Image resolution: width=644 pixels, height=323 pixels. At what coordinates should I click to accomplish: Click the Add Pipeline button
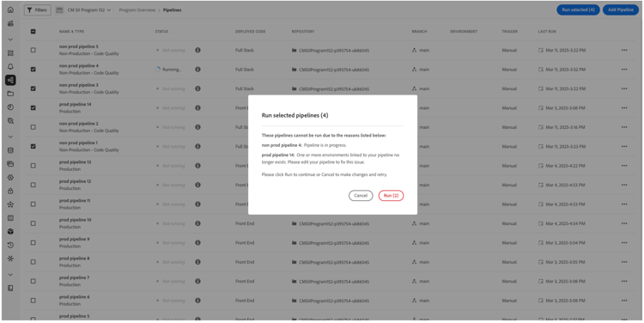point(621,9)
